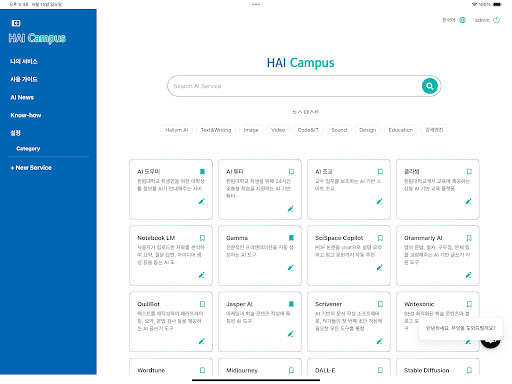Edit the Notebook LM card pencil icon

(x=202, y=275)
